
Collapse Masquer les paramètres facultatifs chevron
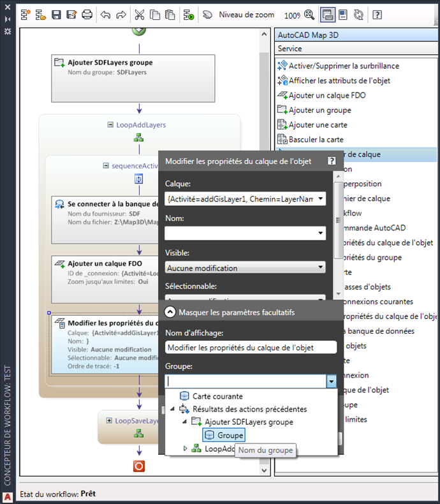coord(170,312)
